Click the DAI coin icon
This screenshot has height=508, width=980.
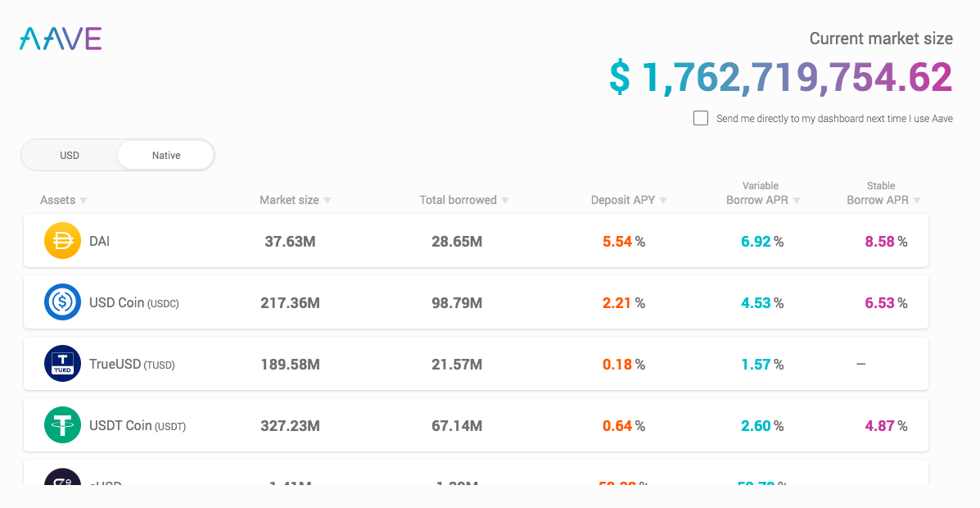pos(62,242)
